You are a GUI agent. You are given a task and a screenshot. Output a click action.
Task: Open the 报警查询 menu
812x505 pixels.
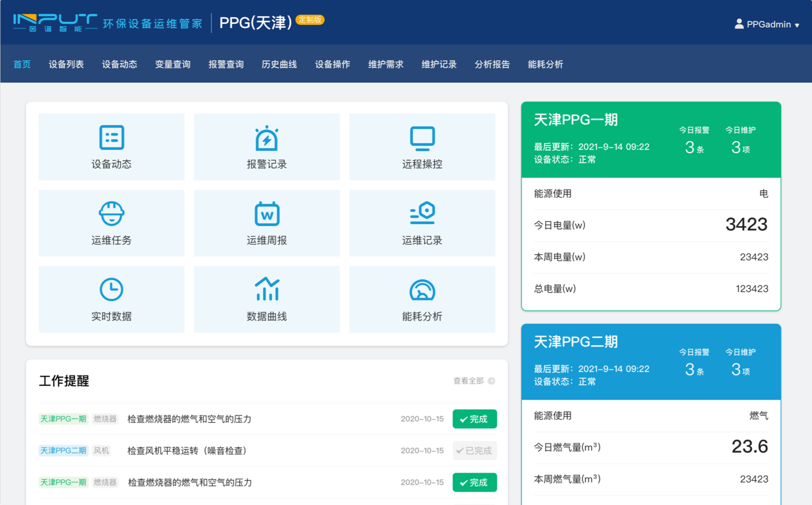point(225,64)
